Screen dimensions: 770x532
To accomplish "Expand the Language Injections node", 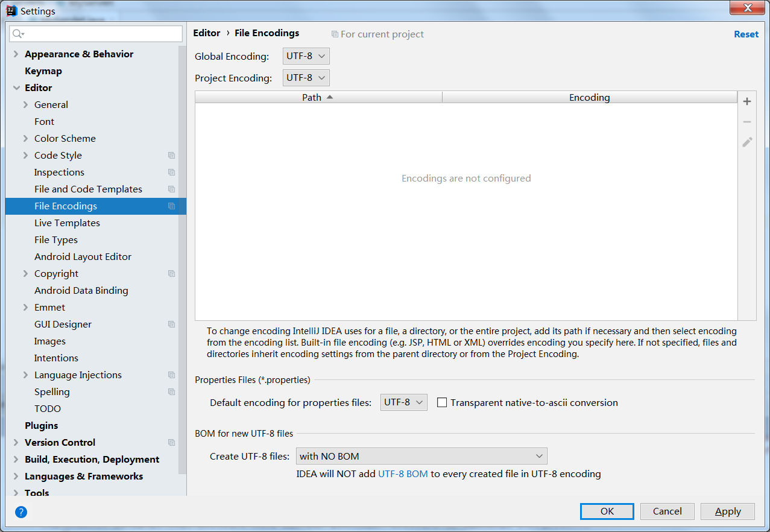I will click(26, 375).
